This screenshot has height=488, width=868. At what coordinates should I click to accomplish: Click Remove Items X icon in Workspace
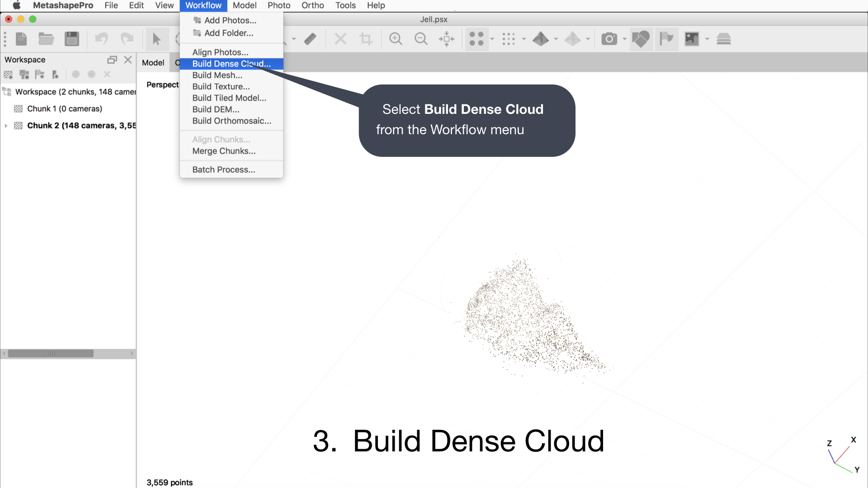107,74
